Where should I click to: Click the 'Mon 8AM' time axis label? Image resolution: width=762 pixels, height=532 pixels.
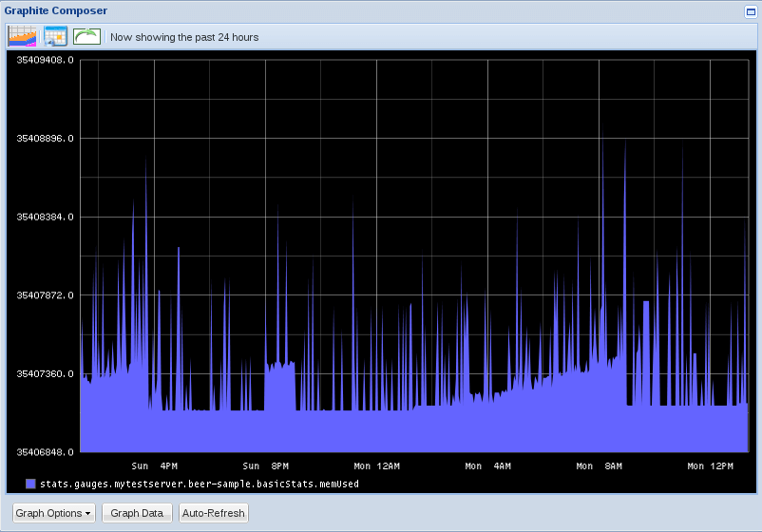(x=599, y=466)
